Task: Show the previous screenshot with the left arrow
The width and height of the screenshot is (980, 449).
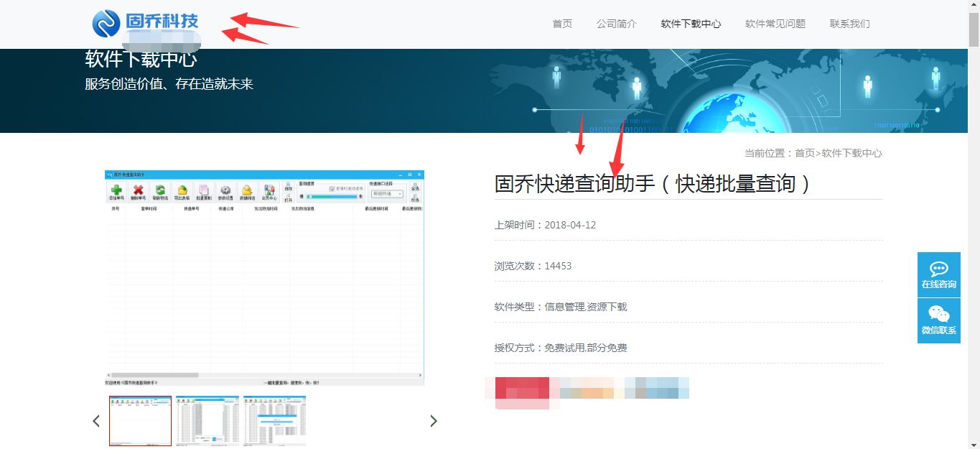Action: [x=95, y=420]
